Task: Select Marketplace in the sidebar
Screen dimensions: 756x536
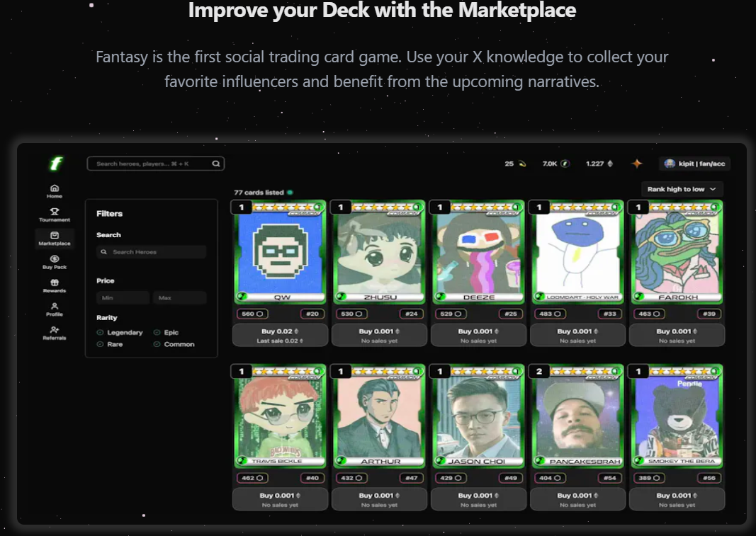Action: (55, 238)
